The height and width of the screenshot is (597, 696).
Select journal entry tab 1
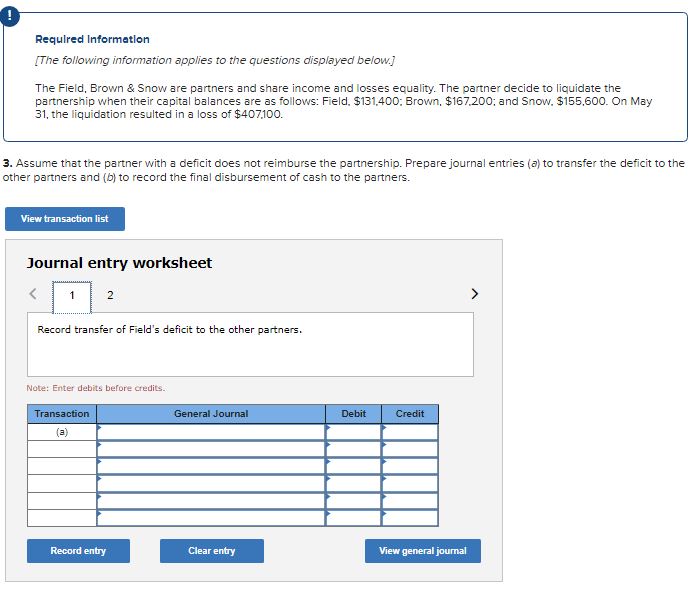(72, 297)
